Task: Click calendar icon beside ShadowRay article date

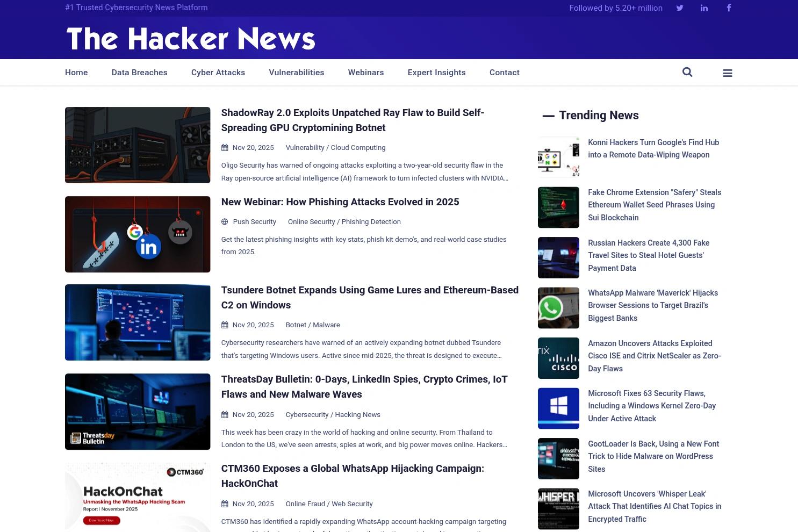Action: (225, 148)
